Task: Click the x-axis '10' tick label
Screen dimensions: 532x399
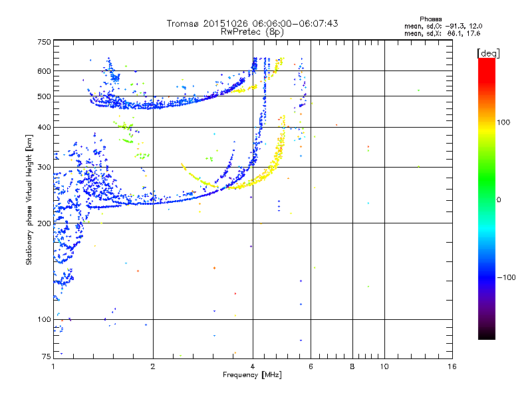Action: [384, 367]
